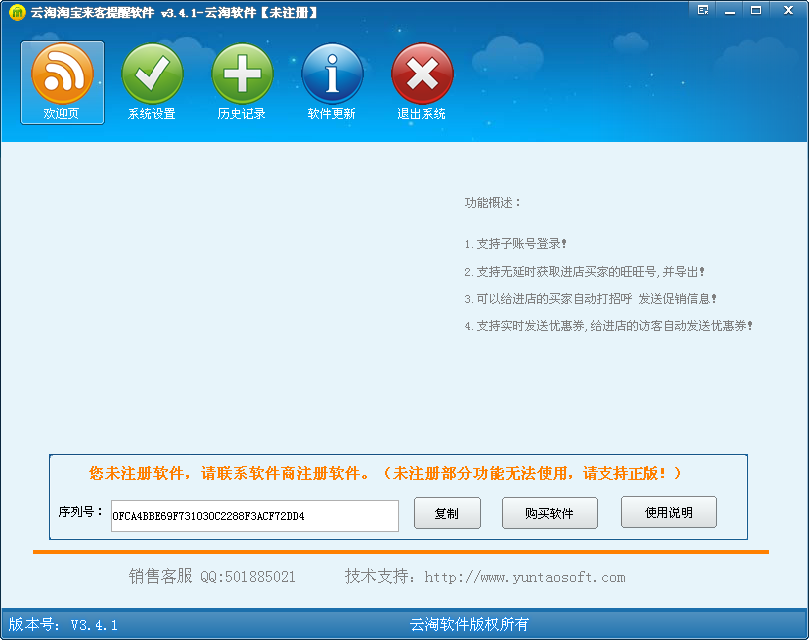The width and height of the screenshot is (809, 640).
Task: Open the 使用说明 usage instructions
Action: point(667,513)
